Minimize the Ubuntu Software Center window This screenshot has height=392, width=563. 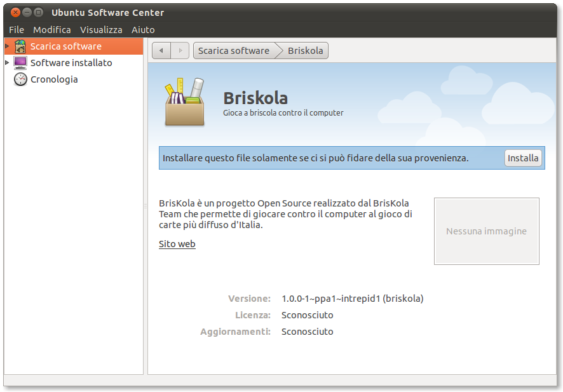pyautogui.click(x=27, y=13)
